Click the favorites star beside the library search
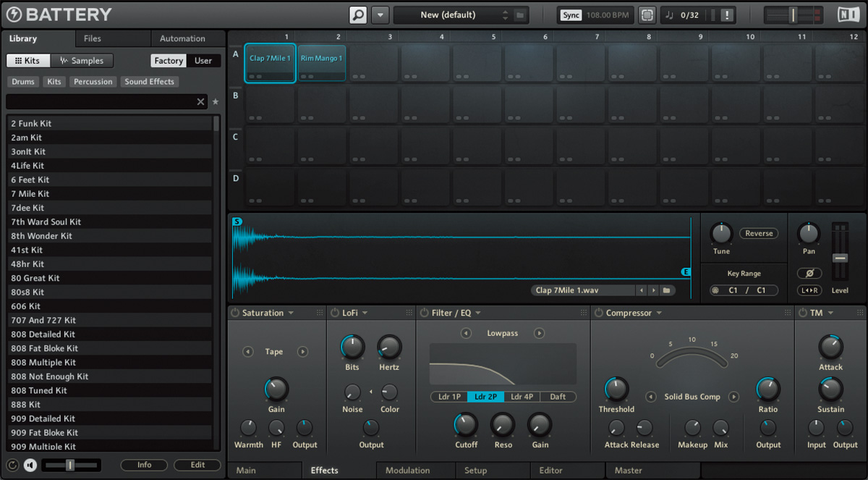Viewport: 868px width, 480px height. (215, 102)
